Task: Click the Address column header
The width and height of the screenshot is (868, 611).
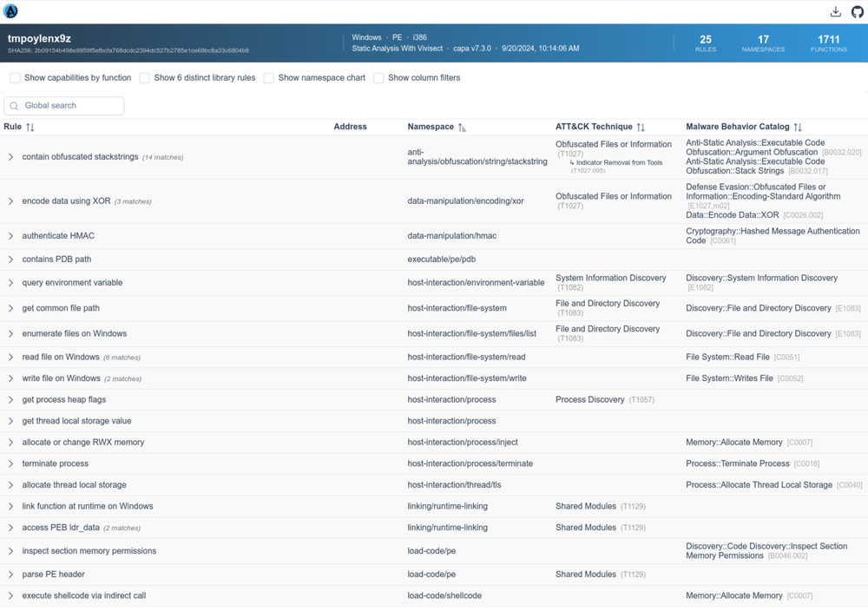Action: 350,127
